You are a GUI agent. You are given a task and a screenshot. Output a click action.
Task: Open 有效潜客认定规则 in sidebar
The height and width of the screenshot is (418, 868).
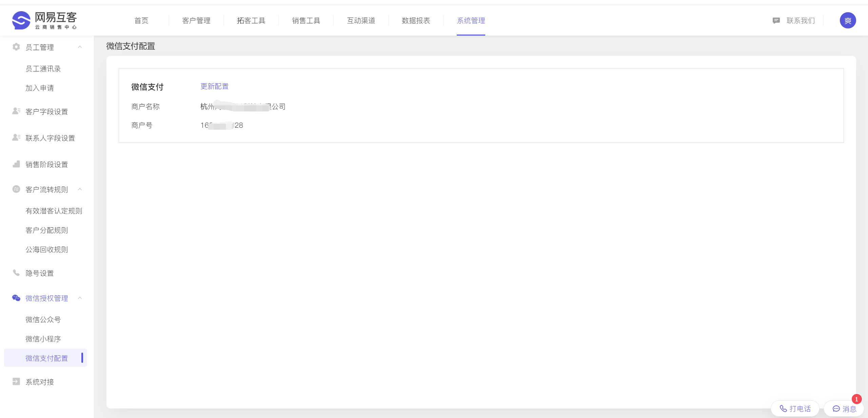[54, 211]
